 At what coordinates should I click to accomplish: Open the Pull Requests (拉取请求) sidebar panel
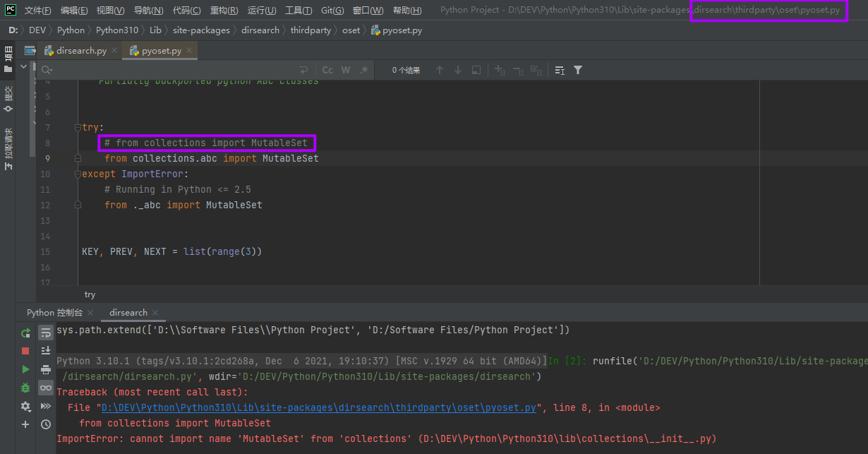[x=8, y=149]
